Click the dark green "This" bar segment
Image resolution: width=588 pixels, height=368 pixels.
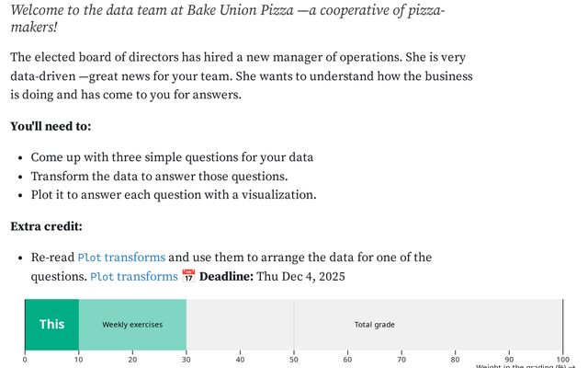point(51,324)
